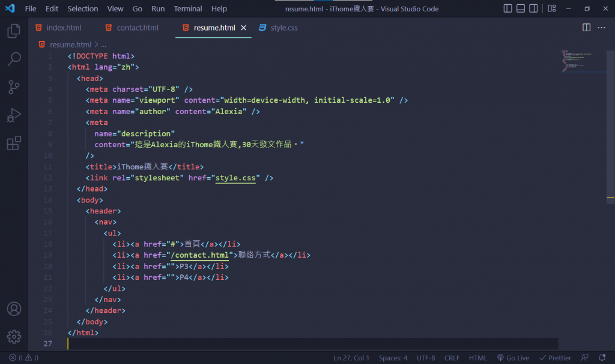Open the Go menu
Viewport: 615px width, 364px height.
[138, 8]
